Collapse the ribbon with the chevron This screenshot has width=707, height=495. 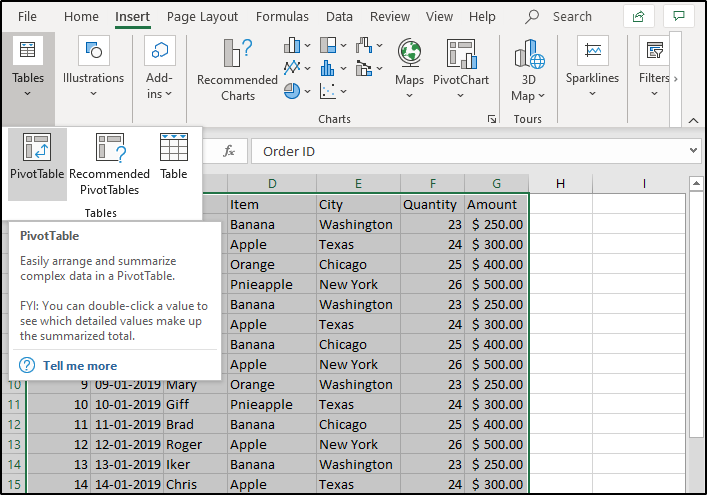[x=693, y=120]
